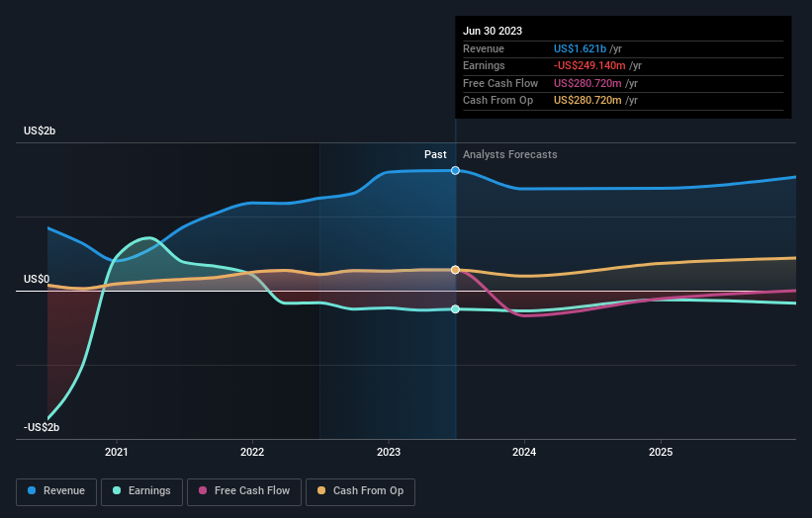Click the Past label on the chart
The width and height of the screenshot is (812, 518).
point(435,155)
